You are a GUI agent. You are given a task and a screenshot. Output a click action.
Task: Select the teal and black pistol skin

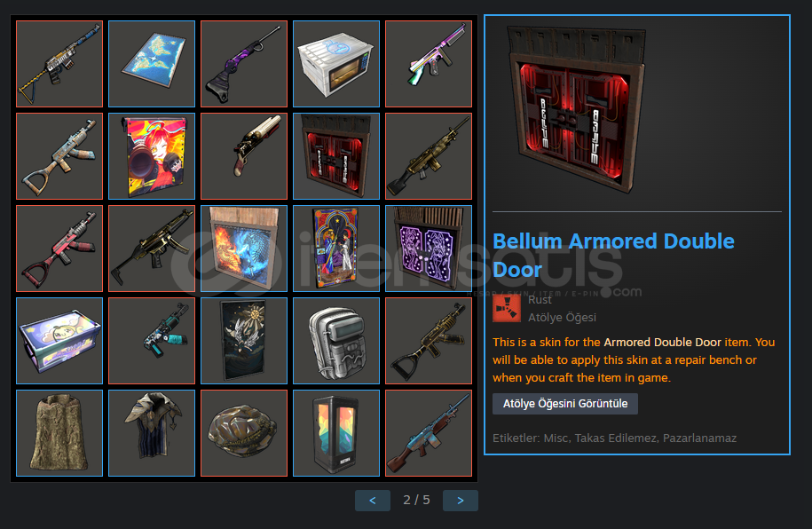tap(152, 341)
